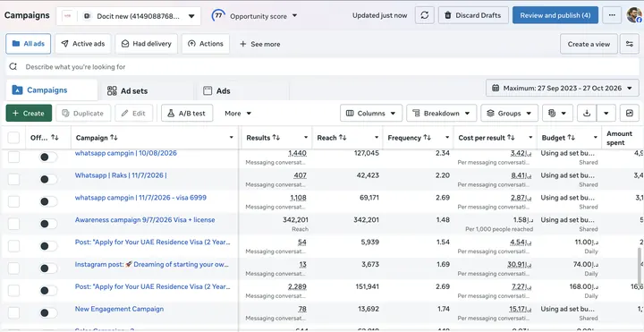Toggle the visa 6999 campaign switch
Image resolution: width=644 pixels, height=332 pixels.
point(48,201)
